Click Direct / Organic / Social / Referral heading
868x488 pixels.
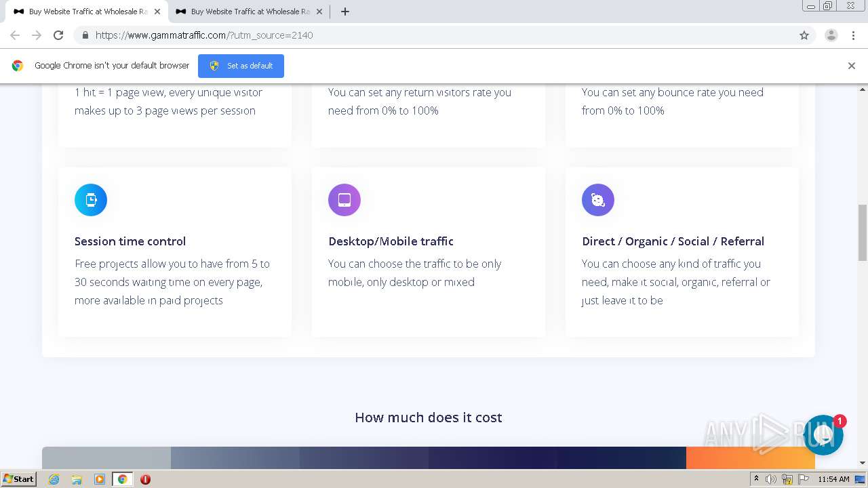coord(673,241)
